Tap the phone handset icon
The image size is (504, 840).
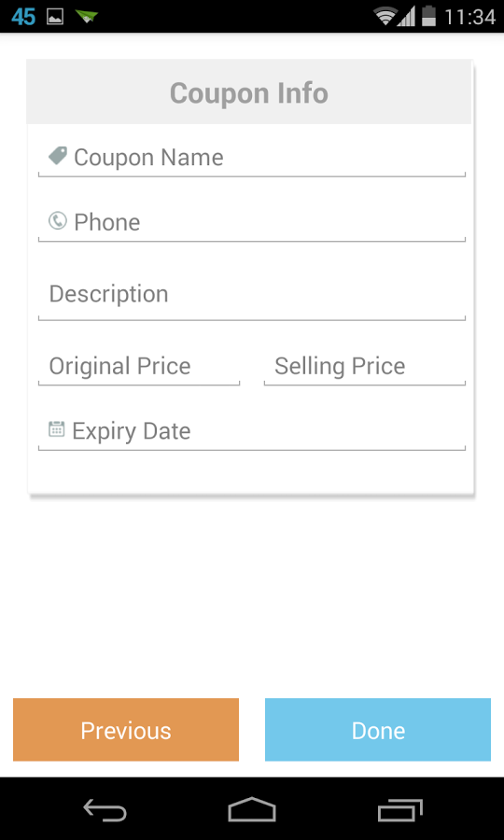pyautogui.click(x=57, y=220)
